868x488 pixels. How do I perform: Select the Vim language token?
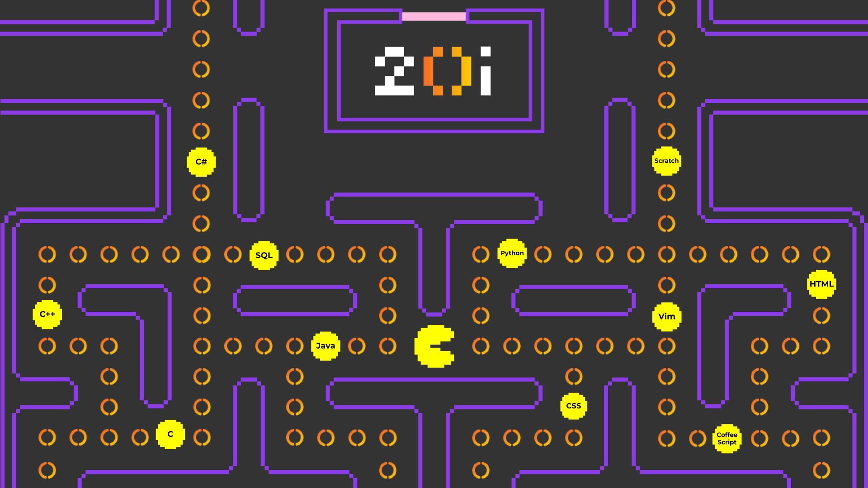665,316
